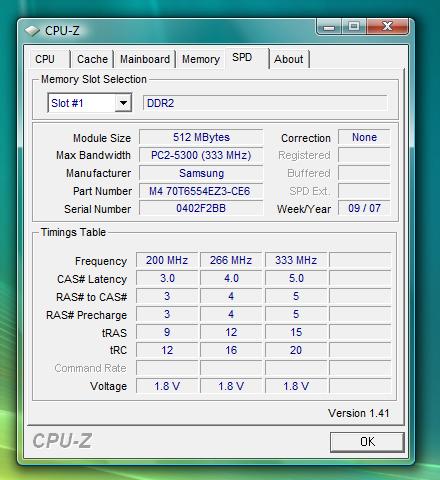Click the OK button
The image size is (440, 480).
(x=367, y=442)
